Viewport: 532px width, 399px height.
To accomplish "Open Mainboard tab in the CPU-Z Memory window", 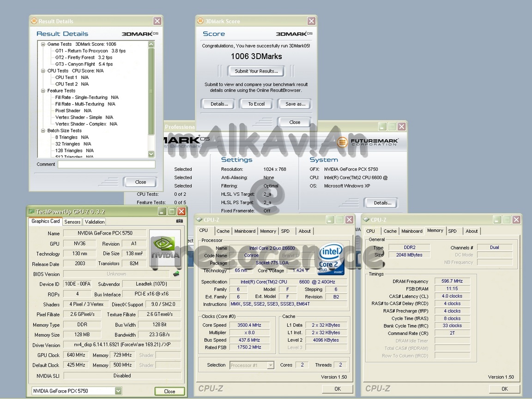I will click(x=412, y=231).
